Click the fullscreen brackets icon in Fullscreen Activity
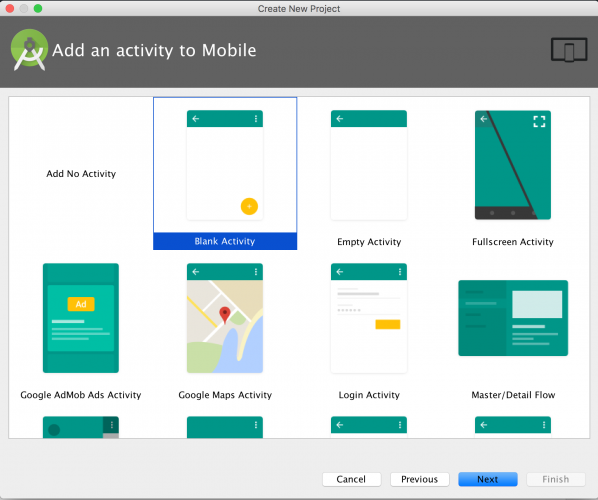The height and width of the screenshot is (500, 598). (539, 121)
